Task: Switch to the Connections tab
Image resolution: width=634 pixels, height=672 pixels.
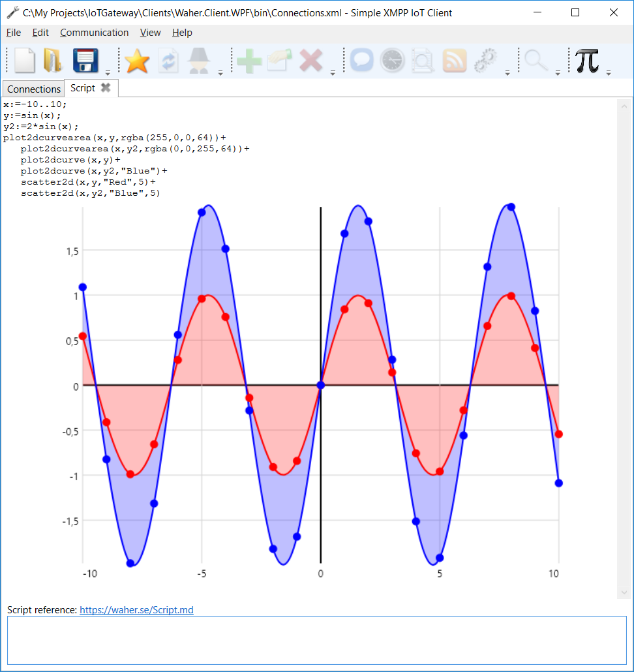Action: [34, 89]
